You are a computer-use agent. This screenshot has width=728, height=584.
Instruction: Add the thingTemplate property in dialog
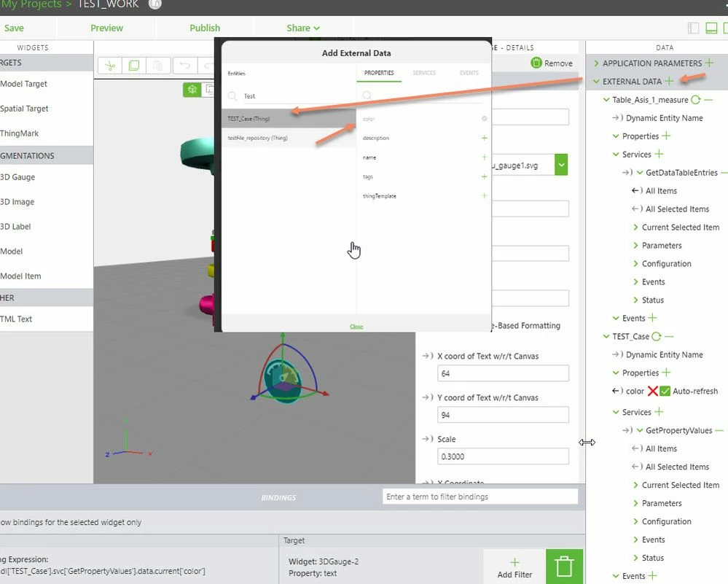point(485,196)
